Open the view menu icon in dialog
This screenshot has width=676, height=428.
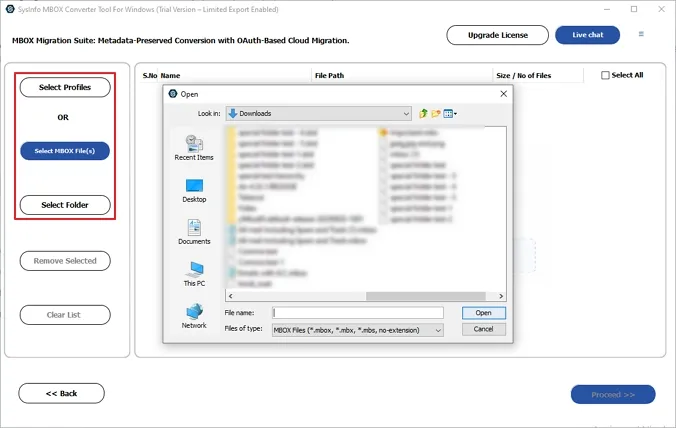coord(450,113)
